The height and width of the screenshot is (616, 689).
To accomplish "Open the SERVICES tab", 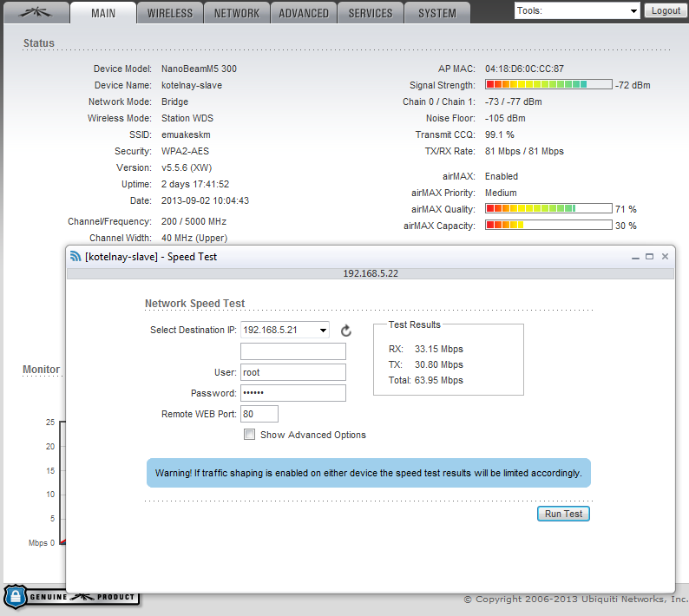I will [x=371, y=13].
